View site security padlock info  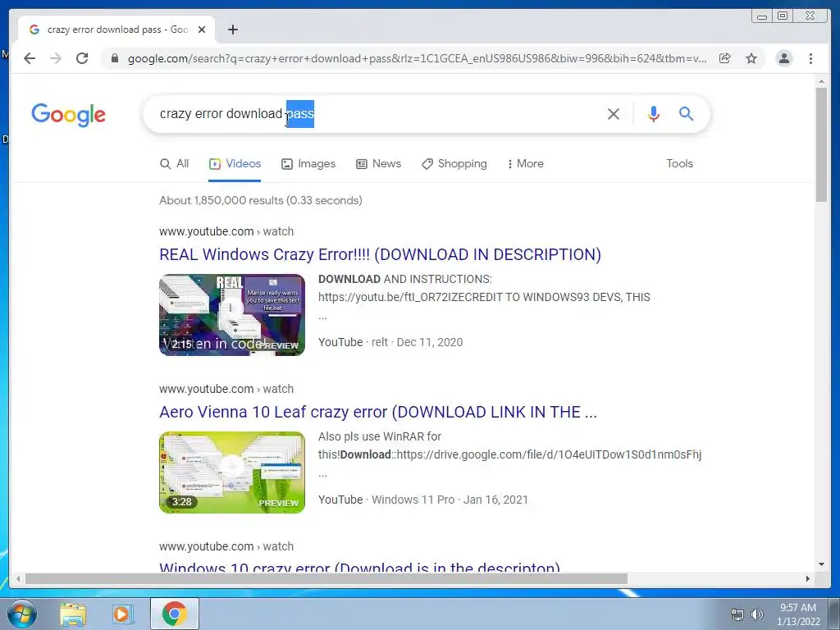click(x=114, y=58)
